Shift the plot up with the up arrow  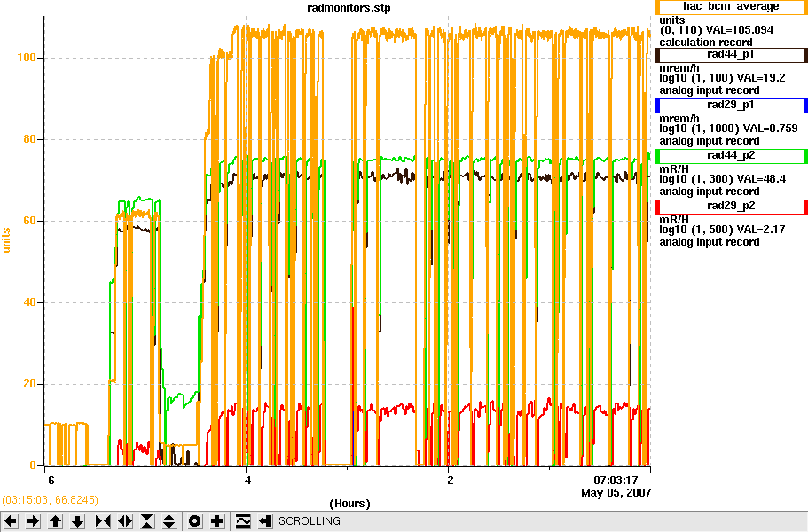point(55,521)
